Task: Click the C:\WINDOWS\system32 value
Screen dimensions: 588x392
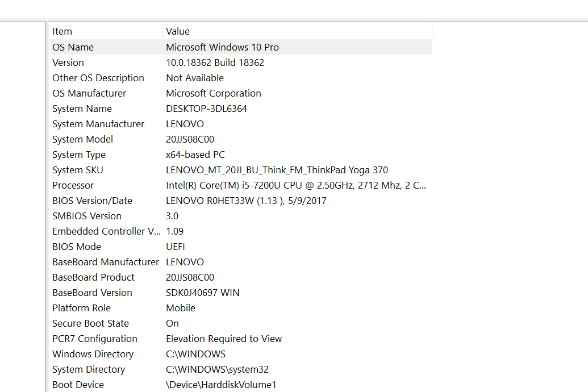Action: click(x=218, y=370)
